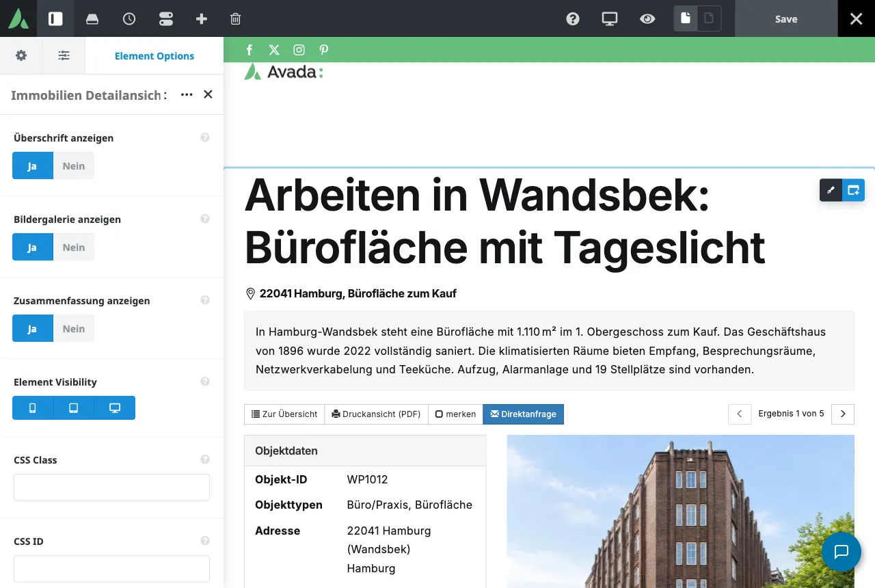Toggle the sidebar panel icon
The height and width of the screenshot is (588, 875).
tap(55, 18)
